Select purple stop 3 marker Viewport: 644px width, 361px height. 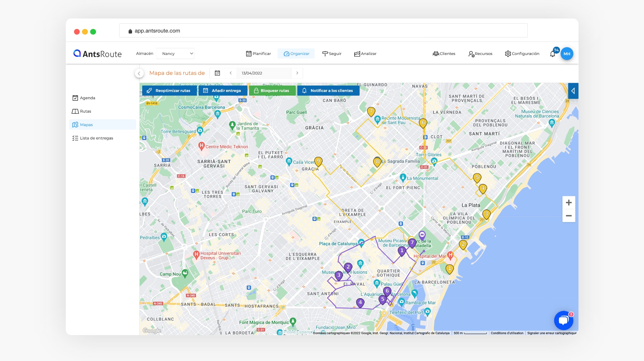click(339, 276)
